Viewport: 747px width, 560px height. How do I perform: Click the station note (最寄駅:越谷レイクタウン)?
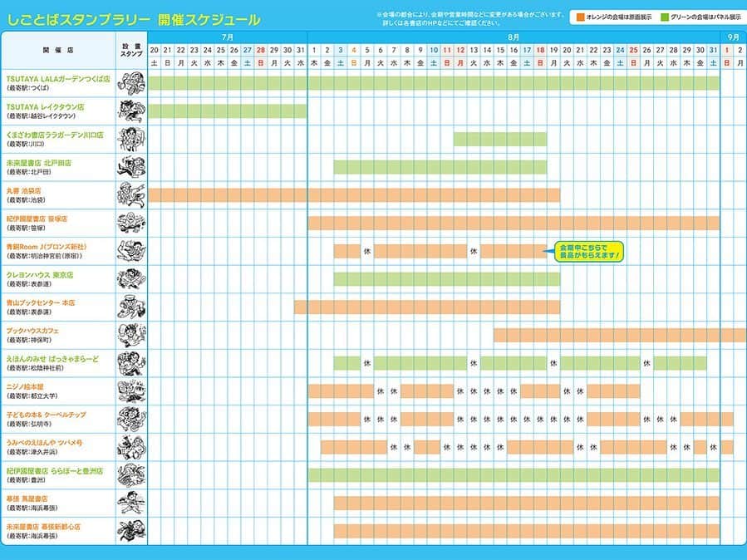tap(41, 116)
